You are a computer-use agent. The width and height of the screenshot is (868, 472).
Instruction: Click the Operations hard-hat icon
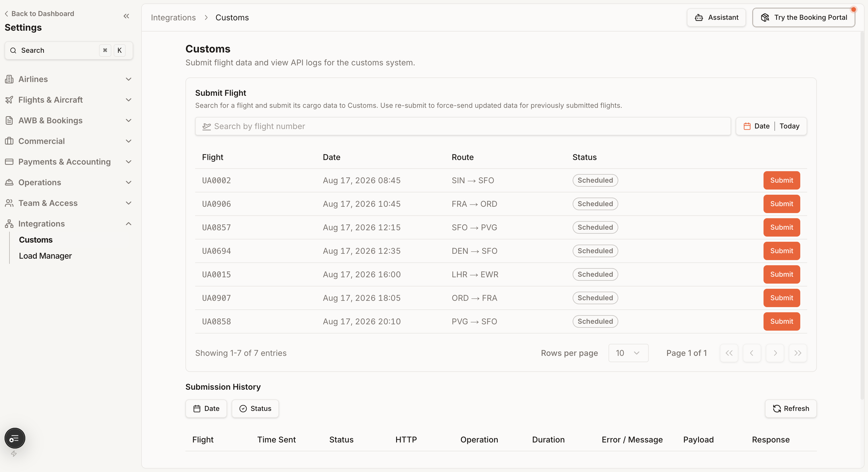coord(9,182)
